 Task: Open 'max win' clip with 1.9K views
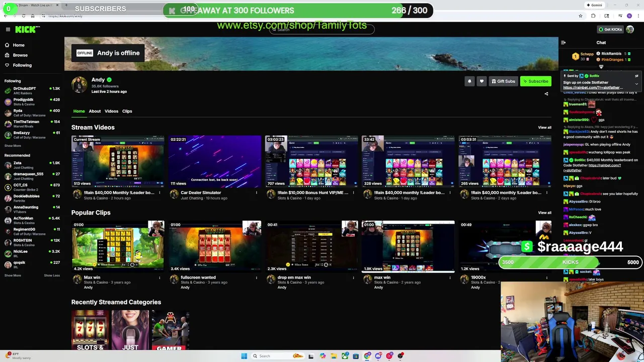click(x=408, y=246)
